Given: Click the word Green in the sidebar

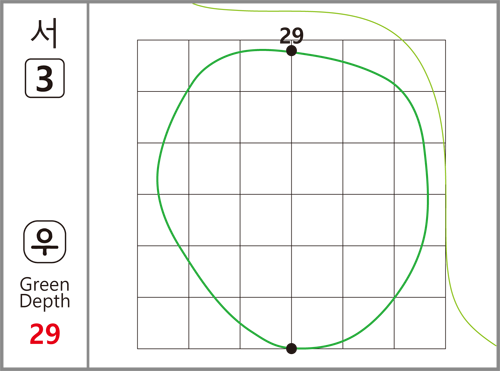Looking at the screenshot, I should (x=45, y=285).
